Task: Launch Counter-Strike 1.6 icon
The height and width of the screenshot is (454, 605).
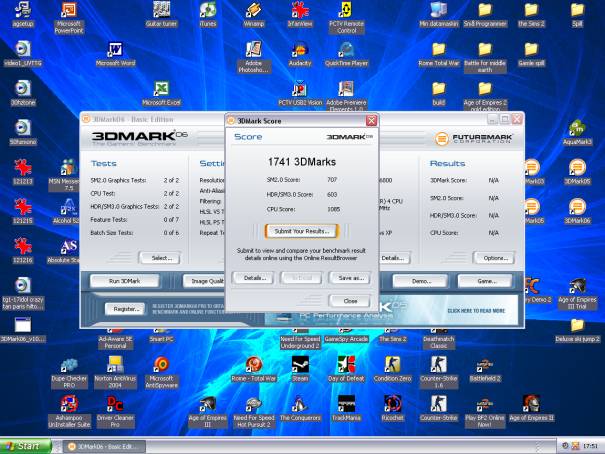Action: click(439, 372)
